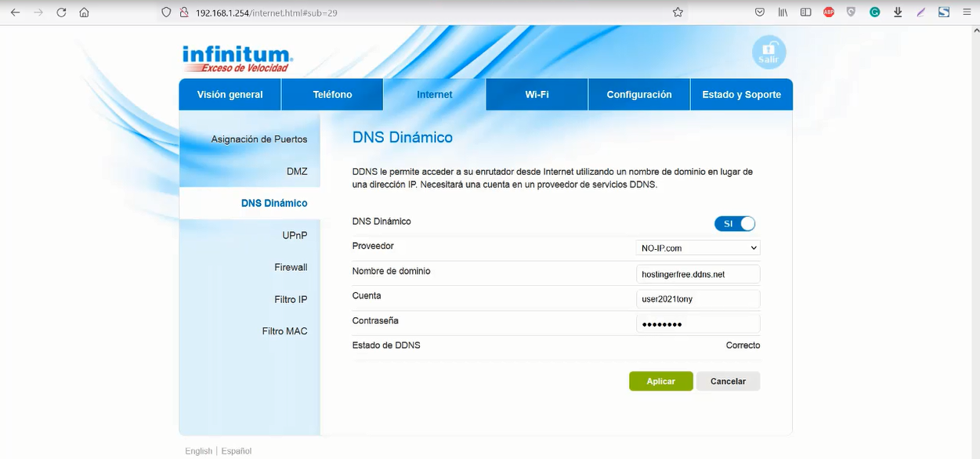
Task: Open the Configuración tab
Action: (x=639, y=95)
